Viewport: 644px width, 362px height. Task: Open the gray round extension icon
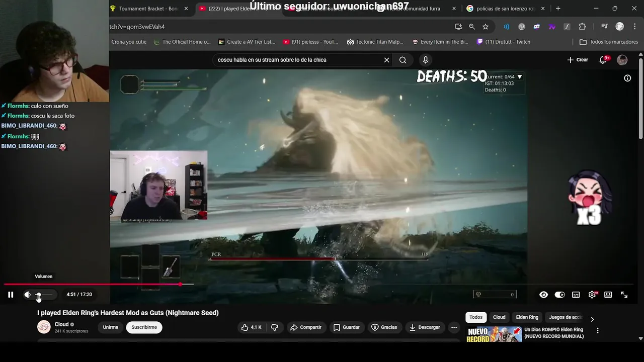(x=522, y=27)
